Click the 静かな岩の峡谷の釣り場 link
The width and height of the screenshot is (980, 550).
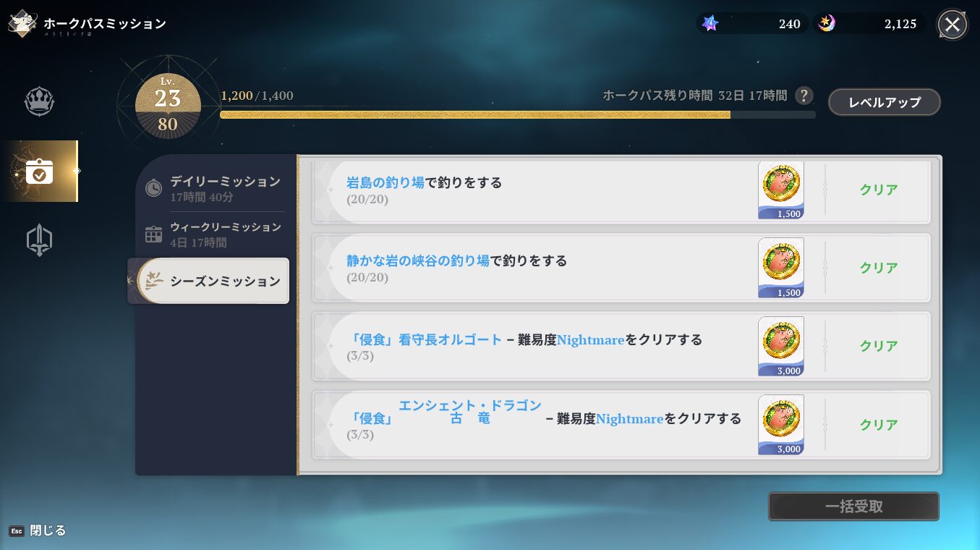point(417,261)
